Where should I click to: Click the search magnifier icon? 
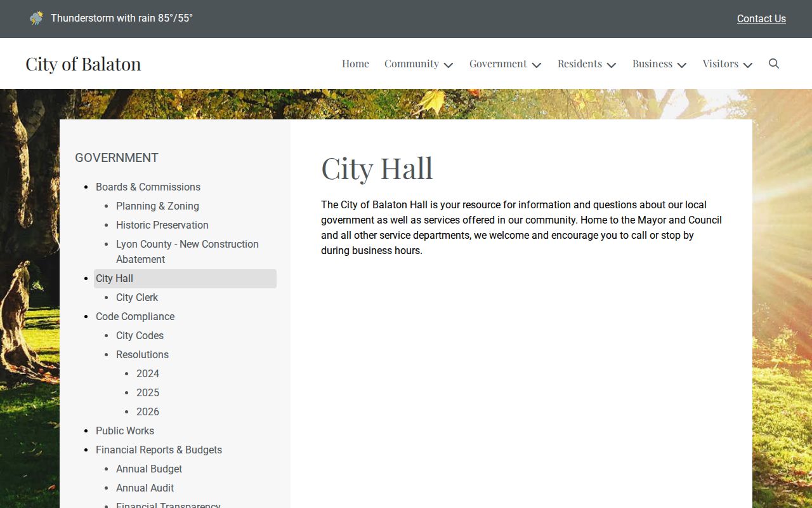click(774, 63)
